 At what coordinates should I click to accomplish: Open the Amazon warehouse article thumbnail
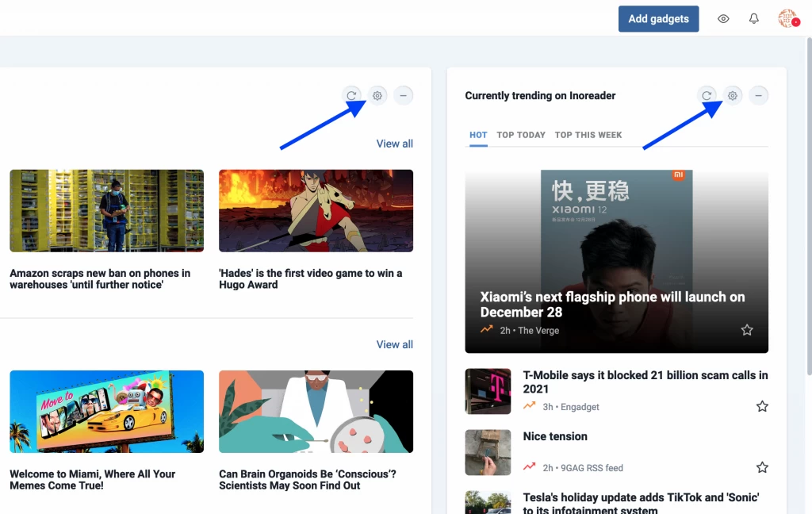pos(107,211)
